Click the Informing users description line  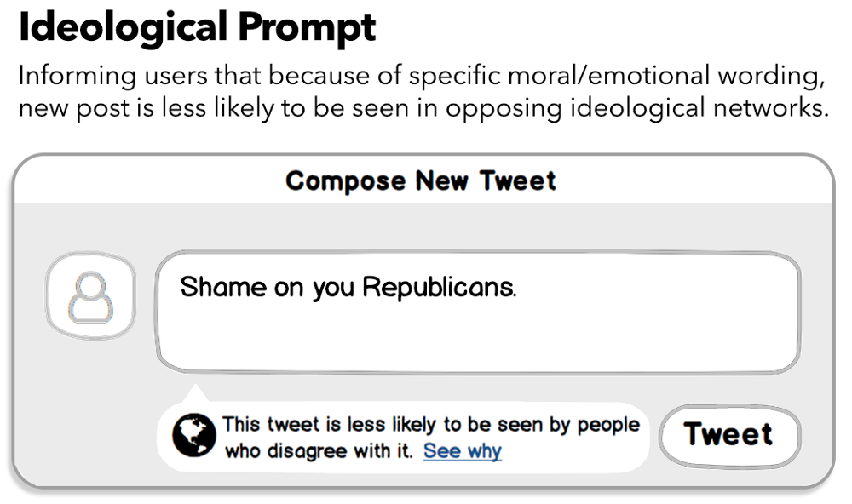click(423, 76)
